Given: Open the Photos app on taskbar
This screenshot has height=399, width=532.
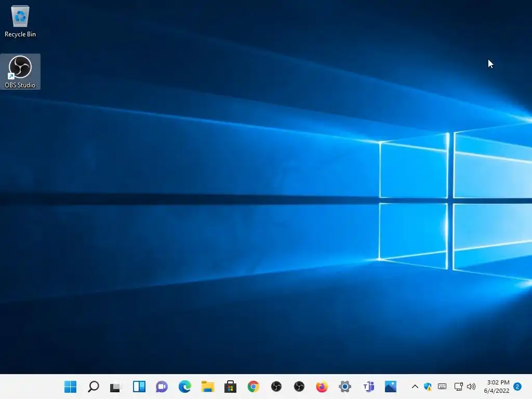Looking at the screenshot, I should 391,387.
